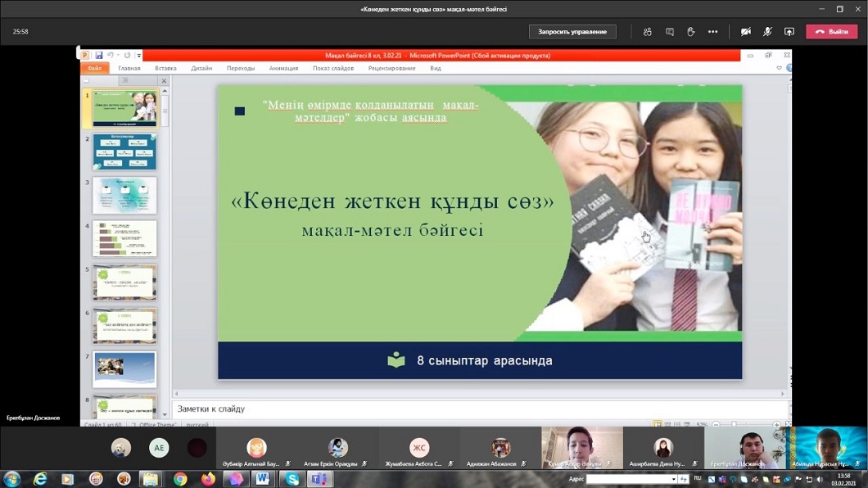868x488 pixels.
Task: Open more actions ellipsis menu
Action: tap(713, 32)
